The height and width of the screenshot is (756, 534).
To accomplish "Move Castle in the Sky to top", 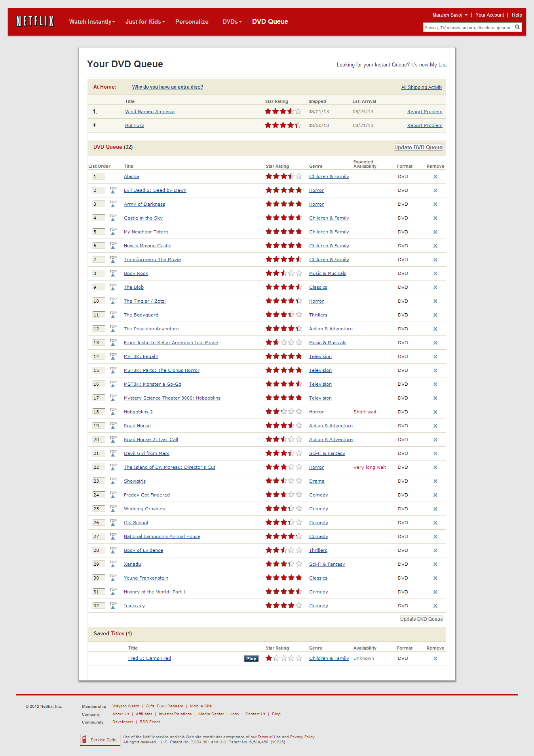I will click(113, 218).
